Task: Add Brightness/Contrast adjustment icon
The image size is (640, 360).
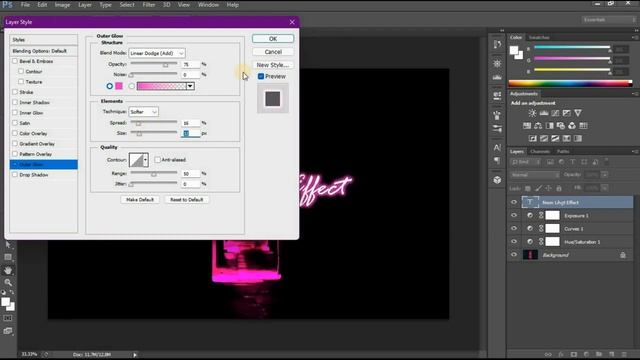Action: [x=532, y=113]
